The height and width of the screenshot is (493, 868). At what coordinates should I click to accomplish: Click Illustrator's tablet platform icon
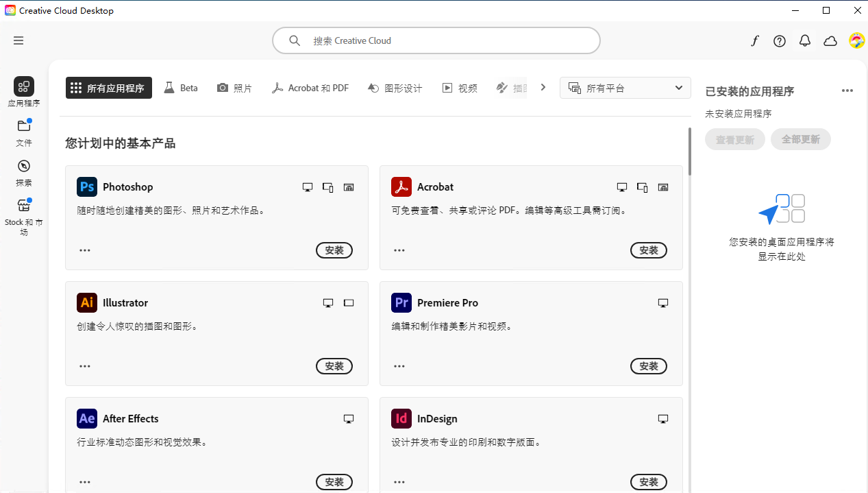tap(349, 303)
